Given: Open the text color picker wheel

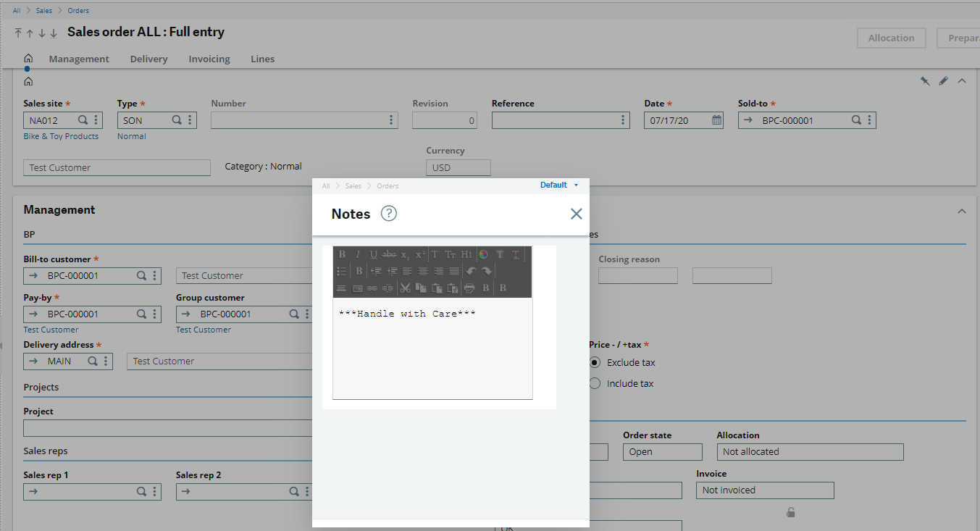Looking at the screenshot, I should pos(483,254).
